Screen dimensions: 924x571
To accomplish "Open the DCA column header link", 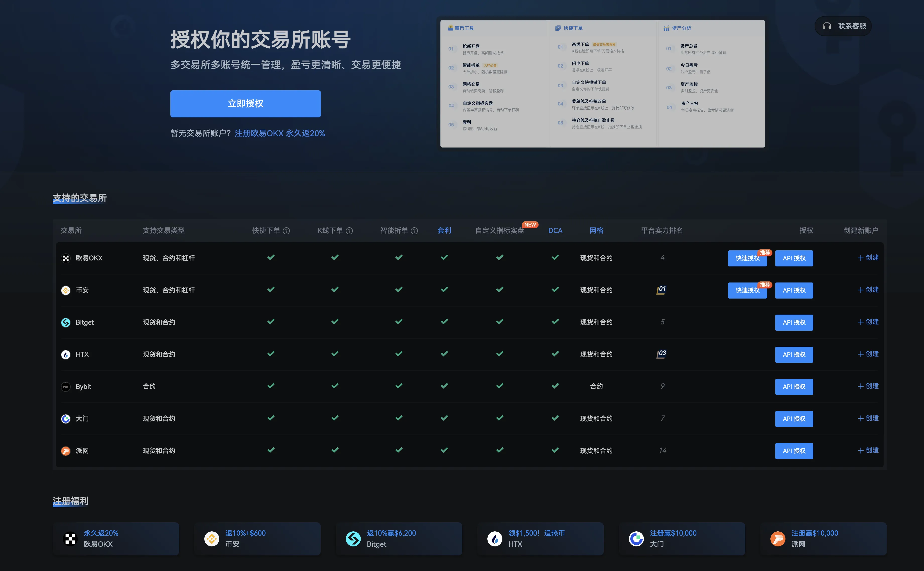I will click(x=555, y=230).
